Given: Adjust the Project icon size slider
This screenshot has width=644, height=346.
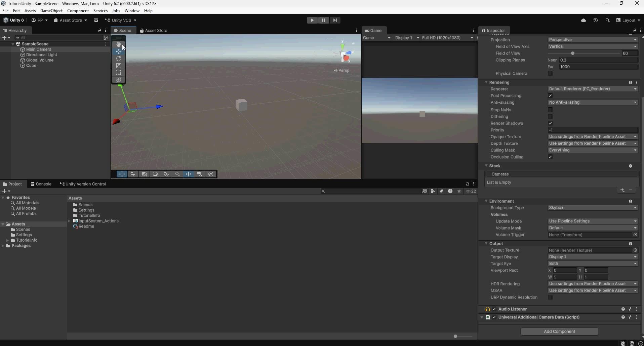Looking at the screenshot, I should point(462,336).
